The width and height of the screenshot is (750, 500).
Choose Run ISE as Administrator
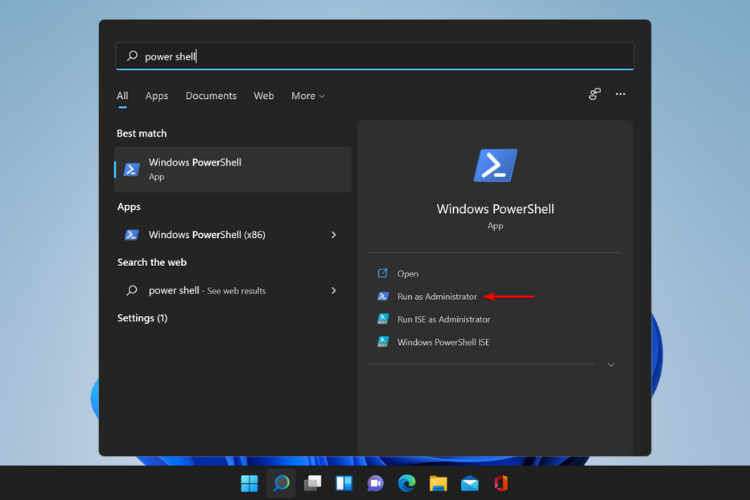(x=443, y=320)
